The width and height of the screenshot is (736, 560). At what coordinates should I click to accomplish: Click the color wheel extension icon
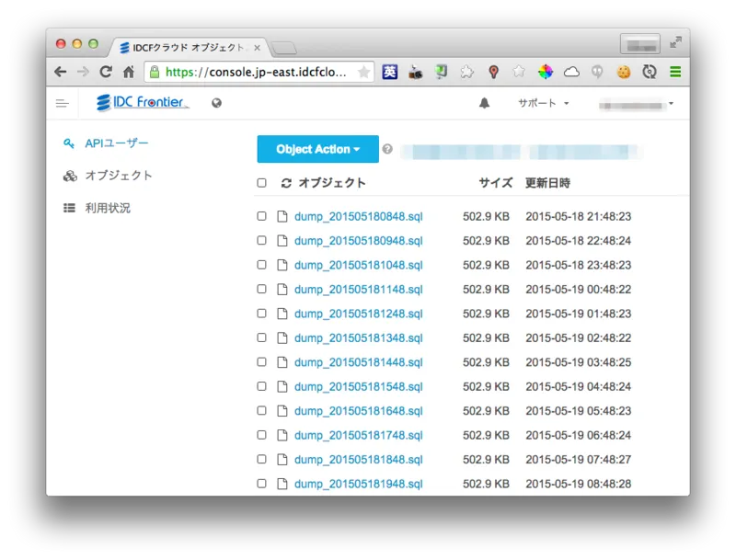pos(546,72)
